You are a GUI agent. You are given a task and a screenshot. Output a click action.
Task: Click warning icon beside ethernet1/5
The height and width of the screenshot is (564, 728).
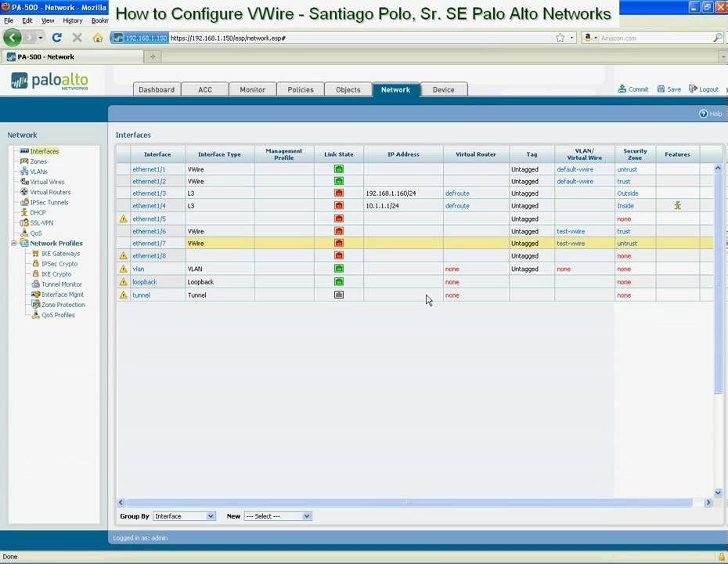pos(123,219)
